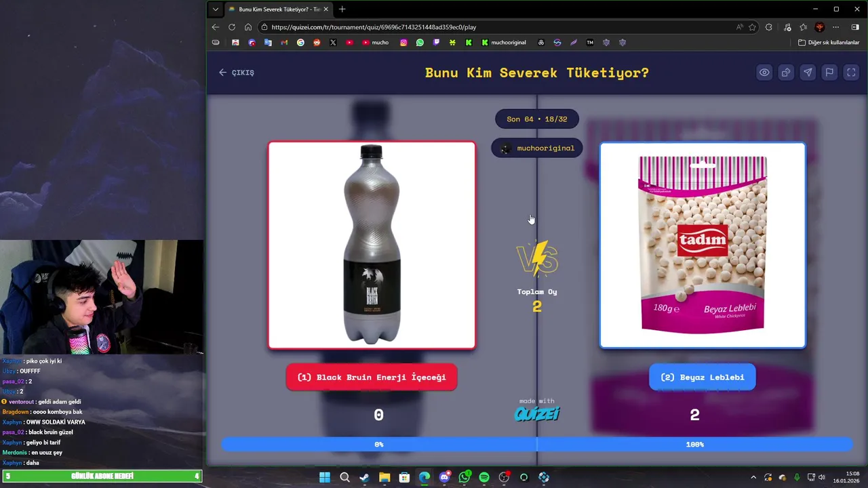Open the mucho YouTube bookmark
Image resolution: width=868 pixels, height=488 pixels.
[x=376, y=43]
